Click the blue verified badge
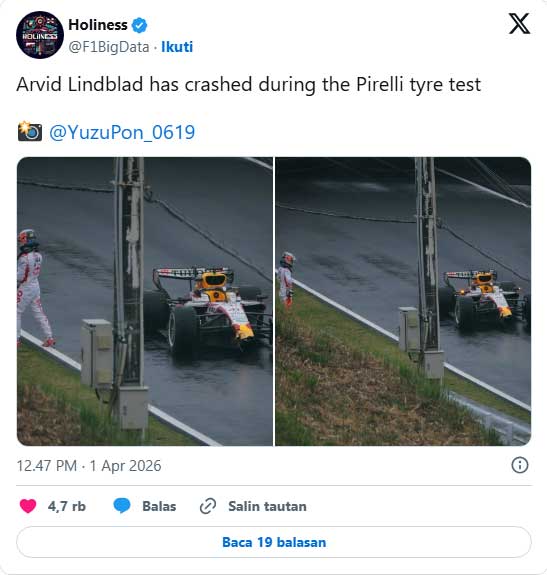The image size is (547, 575). coord(139,25)
